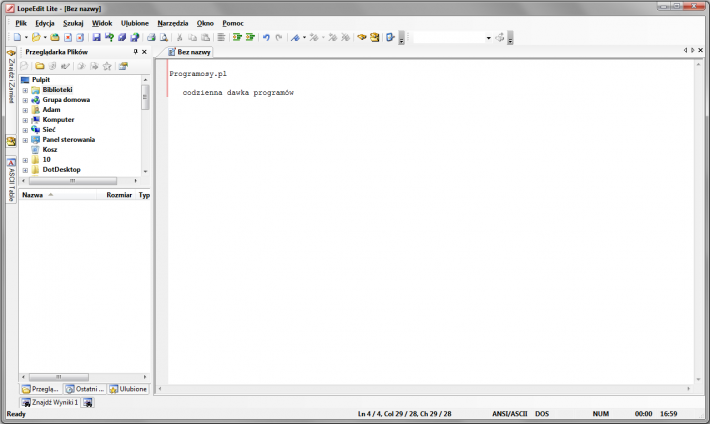Click the first green indent icon
The image size is (710, 424).
pyautogui.click(x=237, y=38)
